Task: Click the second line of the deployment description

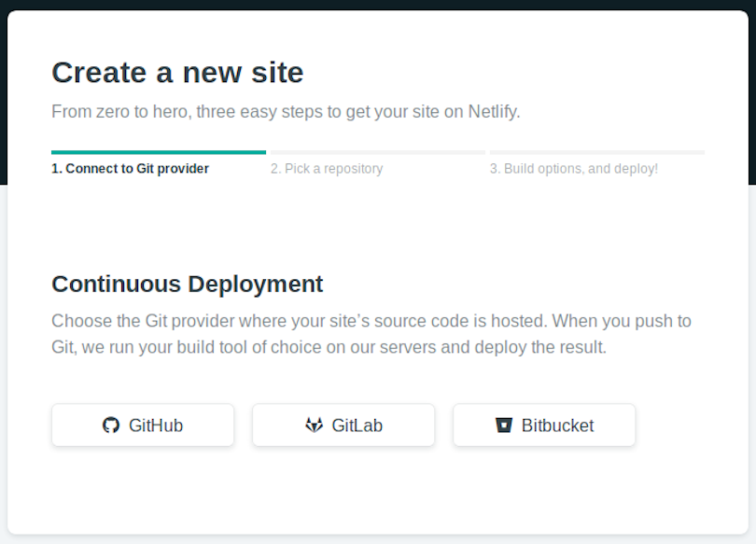Action: click(x=329, y=347)
